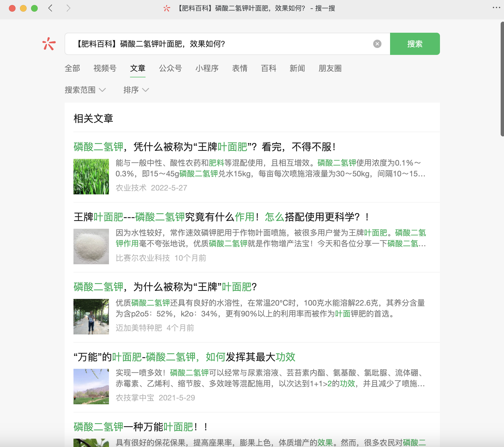504x447 pixels.
Task: Switch to the 视频号 tab
Action: coord(105,68)
